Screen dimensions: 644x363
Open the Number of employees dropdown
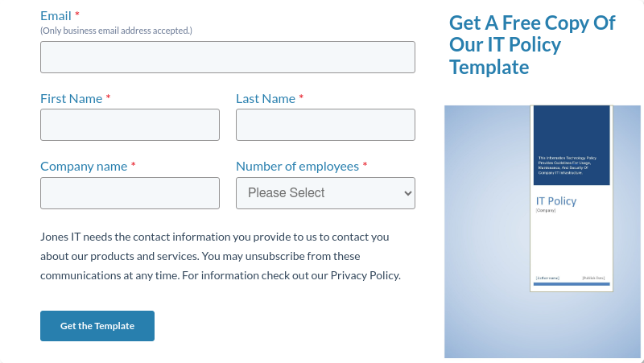click(x=325, y=193)
